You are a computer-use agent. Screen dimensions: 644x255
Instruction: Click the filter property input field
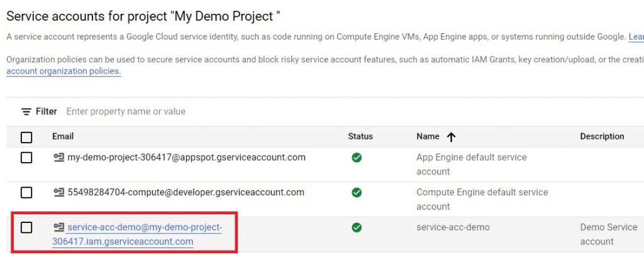pyautogui.click(x=126, y=112)
